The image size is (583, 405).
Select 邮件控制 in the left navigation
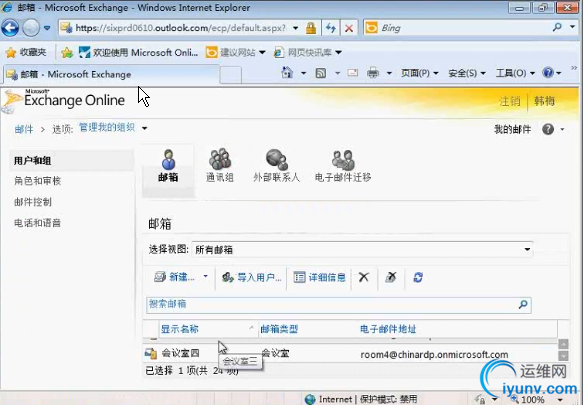[x=33, y=202]
